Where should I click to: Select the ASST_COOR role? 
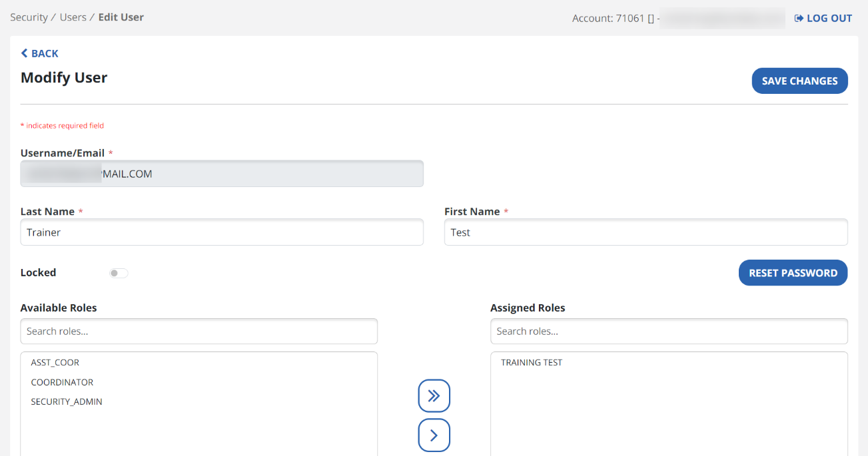(x=55, y=363)
